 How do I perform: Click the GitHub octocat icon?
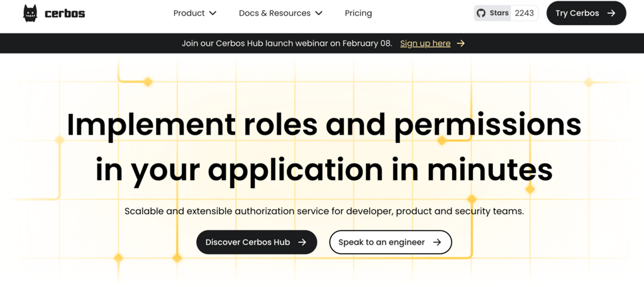pos(481,13)
